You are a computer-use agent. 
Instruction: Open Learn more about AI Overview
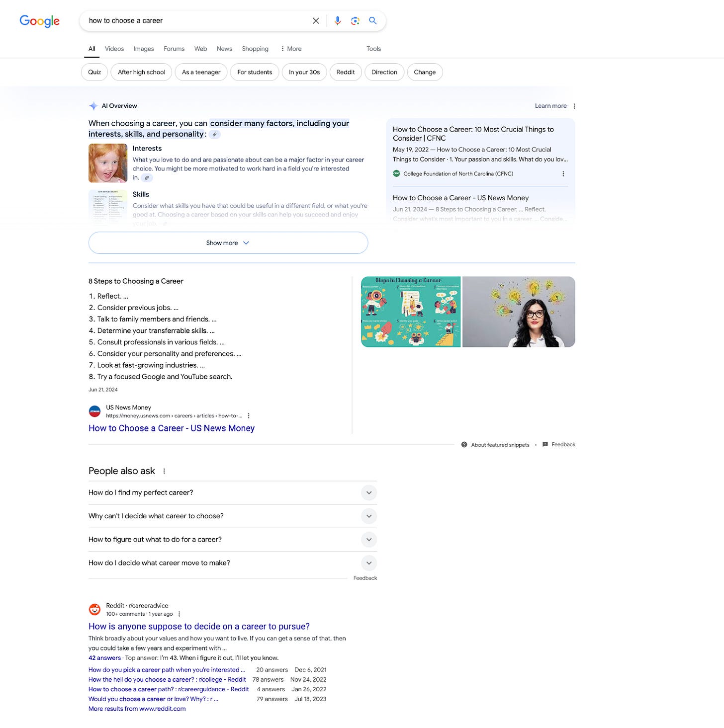point(550,106)
